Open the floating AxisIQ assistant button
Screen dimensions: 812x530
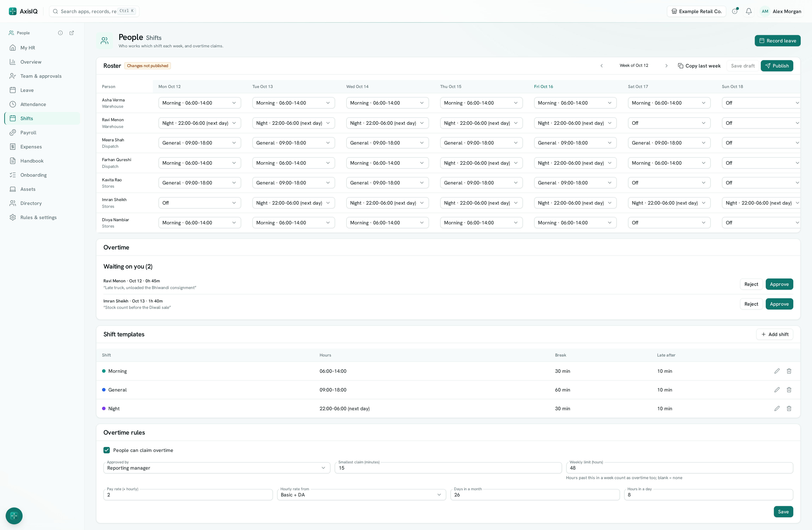pos(14,516)
